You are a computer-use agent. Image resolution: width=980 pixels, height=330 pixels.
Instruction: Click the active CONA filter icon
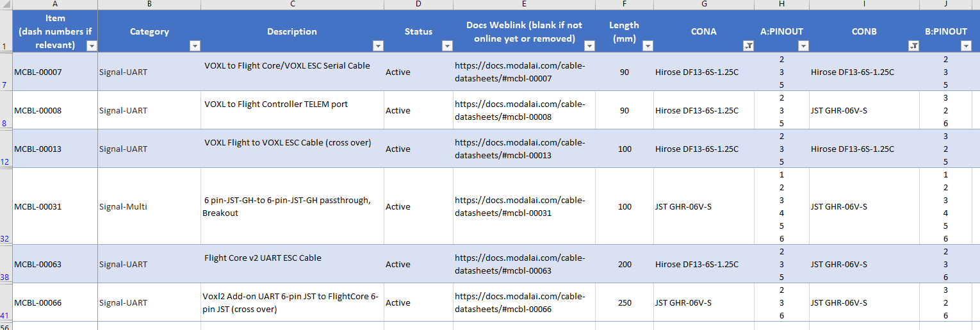click(x=748, y=45)
